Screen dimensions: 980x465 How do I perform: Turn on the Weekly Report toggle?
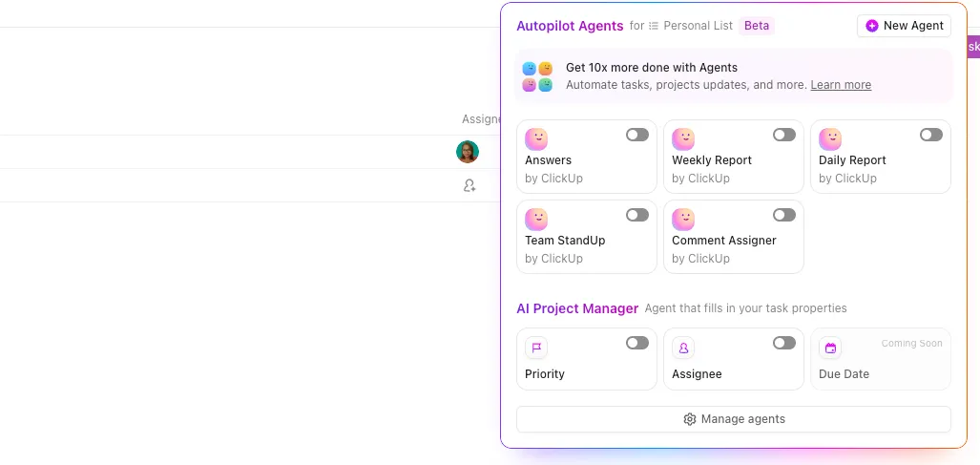click(784, 135)
